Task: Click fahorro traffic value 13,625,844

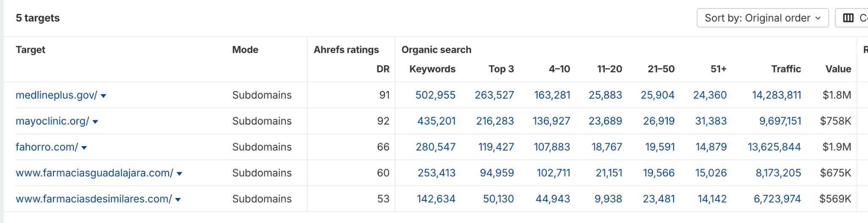Action: click(774, 147)
